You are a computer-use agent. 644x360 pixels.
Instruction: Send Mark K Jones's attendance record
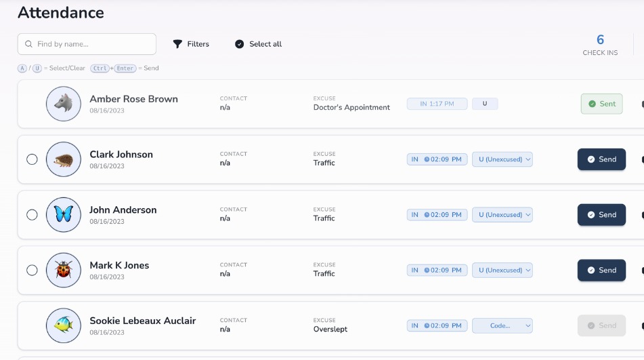[x=601, y=270]
